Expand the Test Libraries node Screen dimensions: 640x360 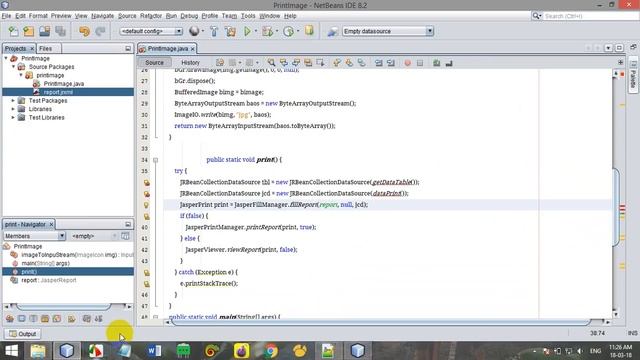(x=13, y=118)
